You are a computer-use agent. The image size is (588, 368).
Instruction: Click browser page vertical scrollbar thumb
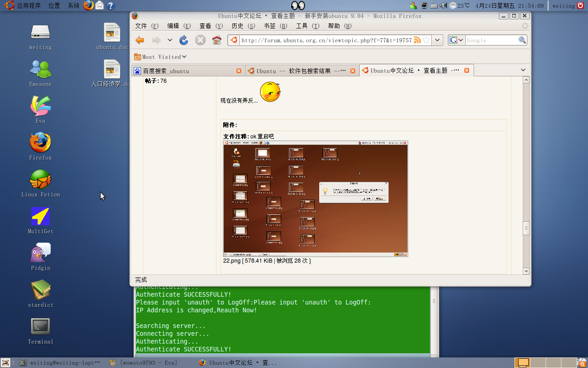click(526, 228)
